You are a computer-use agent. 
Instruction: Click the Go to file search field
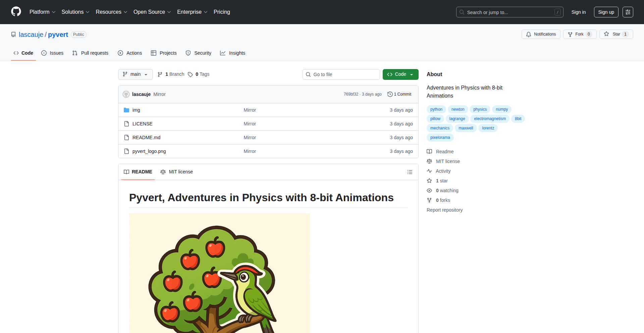[341, 74]
